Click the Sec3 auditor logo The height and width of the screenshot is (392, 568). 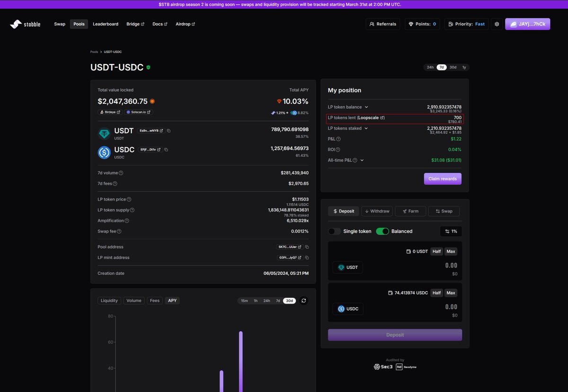(383, 367)
